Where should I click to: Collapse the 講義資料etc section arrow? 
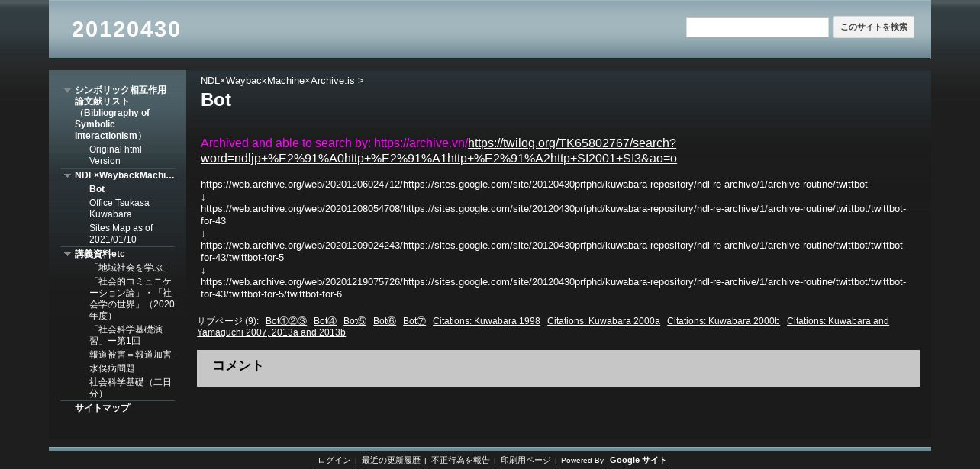tap(67, 255)
